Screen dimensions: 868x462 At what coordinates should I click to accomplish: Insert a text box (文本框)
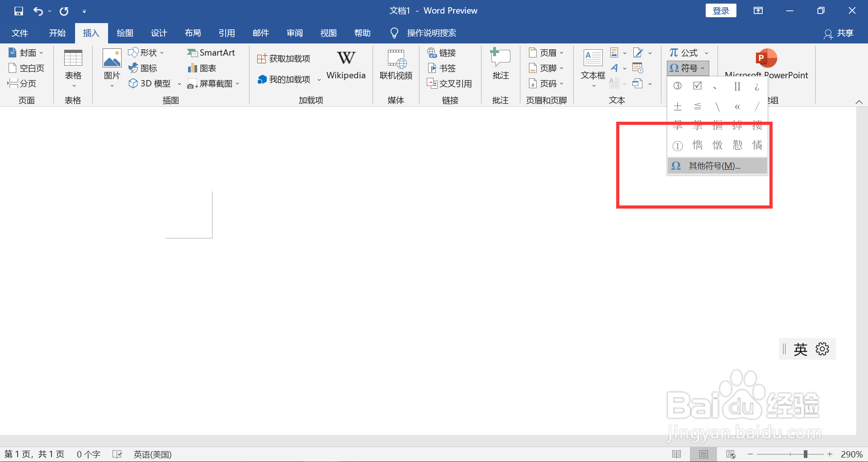pyautogui.click(x=592, y=67)
